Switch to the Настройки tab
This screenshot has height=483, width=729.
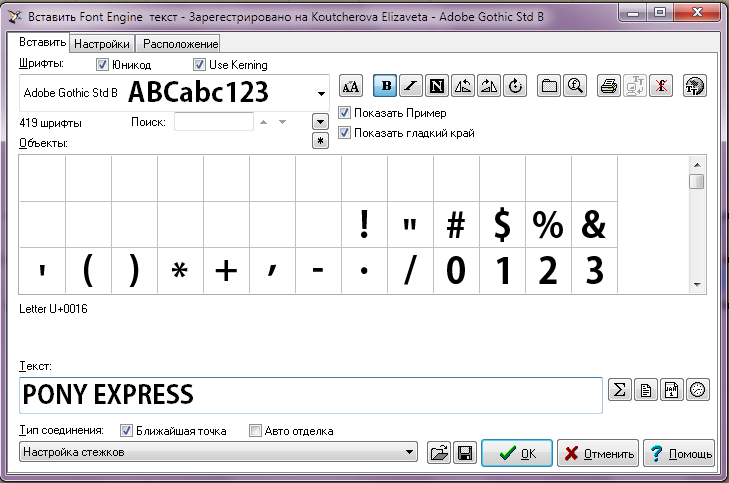tap(103, 44)
